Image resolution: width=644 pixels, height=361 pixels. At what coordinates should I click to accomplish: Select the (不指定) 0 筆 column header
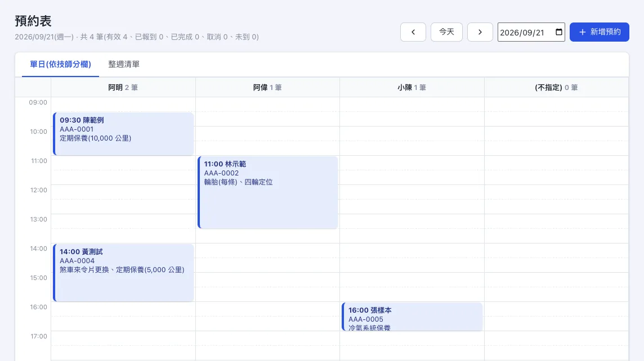556,87
